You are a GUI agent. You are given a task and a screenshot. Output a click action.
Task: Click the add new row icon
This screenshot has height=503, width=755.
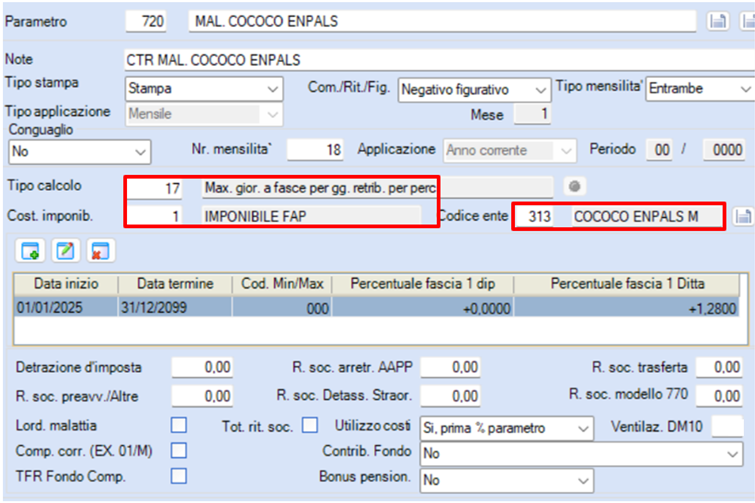30,251
